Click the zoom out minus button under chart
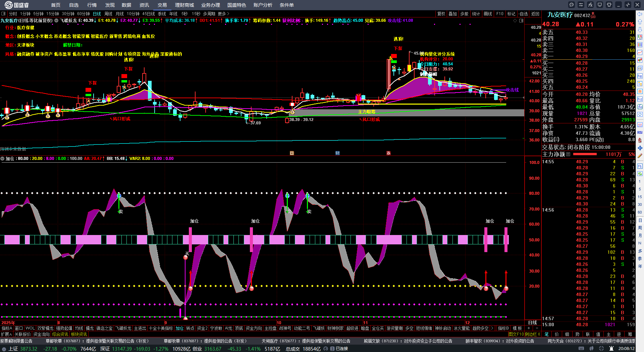The width and height of the screenshot is (644, 352). (x=537, y=328)
